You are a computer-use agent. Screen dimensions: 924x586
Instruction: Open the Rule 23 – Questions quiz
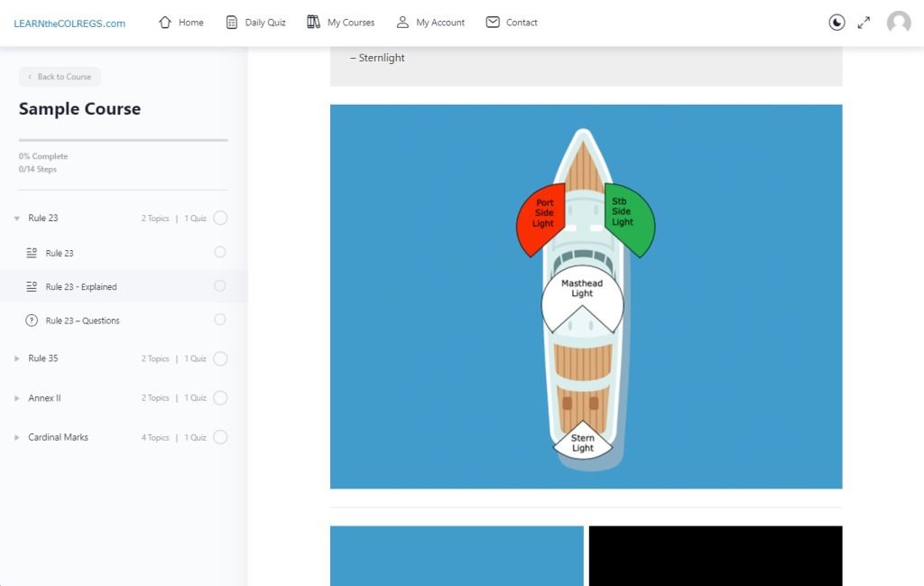click(x=82, y=321)
